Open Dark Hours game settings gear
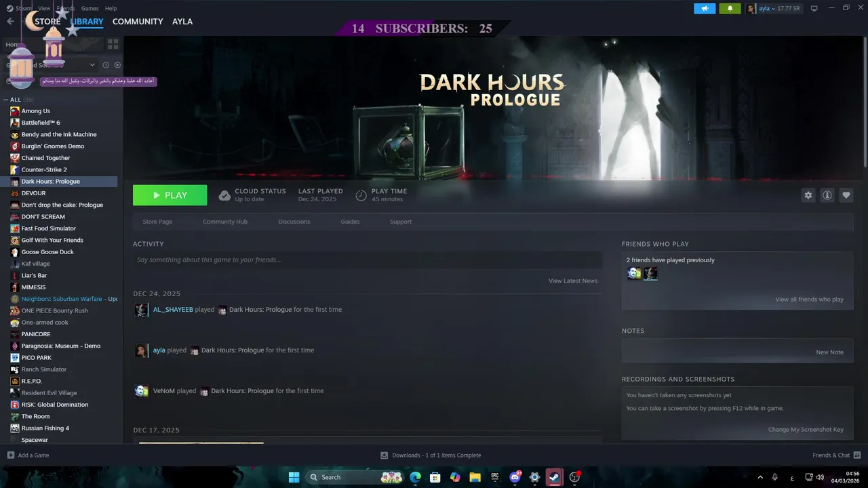 (x=808, y=195)
